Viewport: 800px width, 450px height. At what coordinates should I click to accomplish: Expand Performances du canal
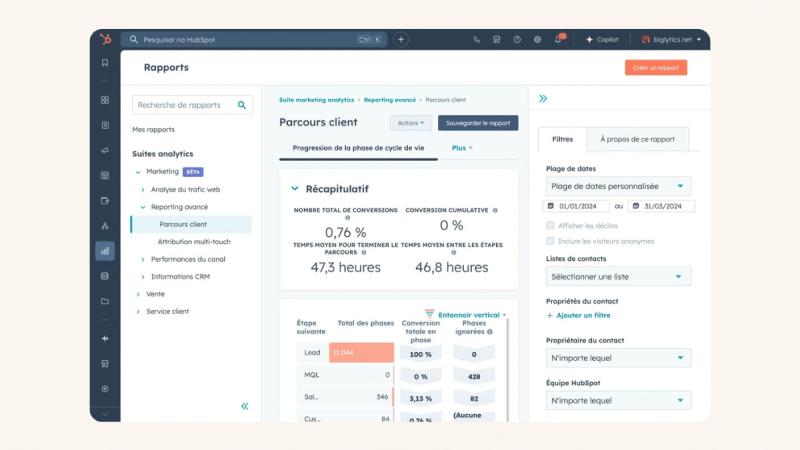pos(142,260)
